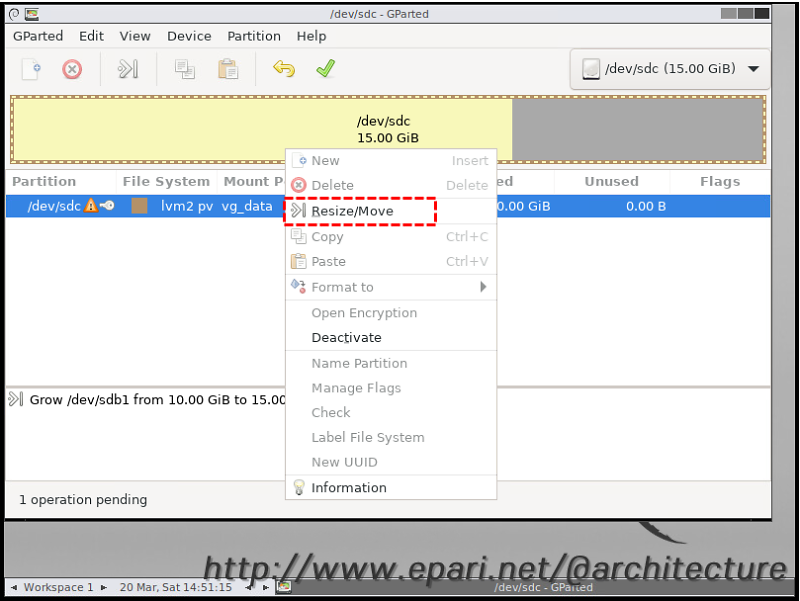Expand the Format to submenu
This screenshot has width=800, height=601.
coord(391,287)
